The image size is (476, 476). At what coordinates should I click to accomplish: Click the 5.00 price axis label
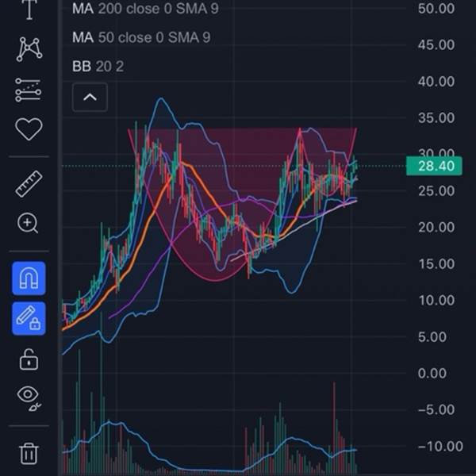(432, 336)
